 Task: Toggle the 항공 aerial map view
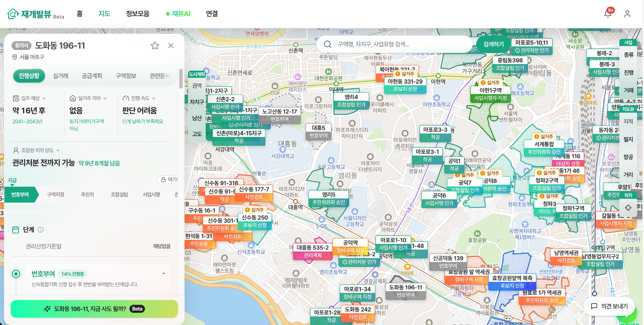pyautogui.click(x=628, y=157)
